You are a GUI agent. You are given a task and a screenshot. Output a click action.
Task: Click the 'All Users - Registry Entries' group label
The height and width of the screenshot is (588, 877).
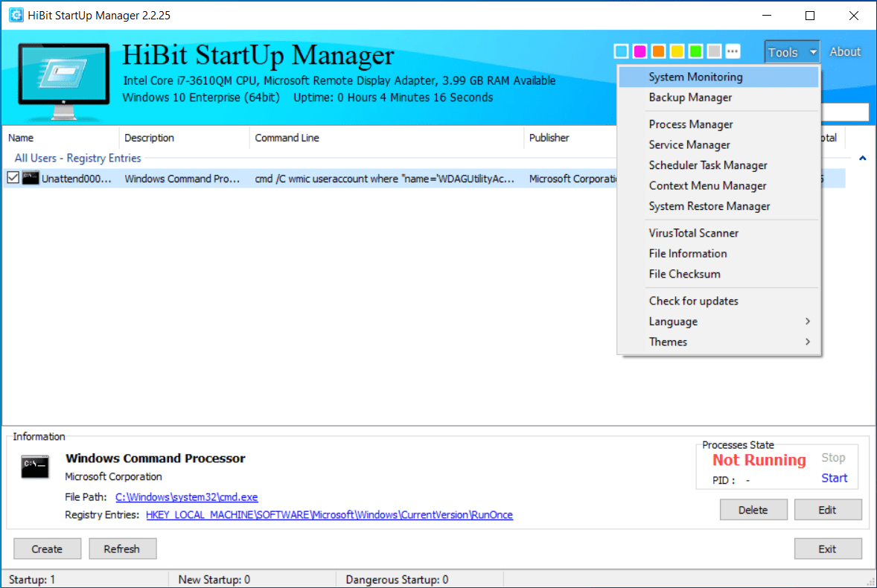(77, 159)
